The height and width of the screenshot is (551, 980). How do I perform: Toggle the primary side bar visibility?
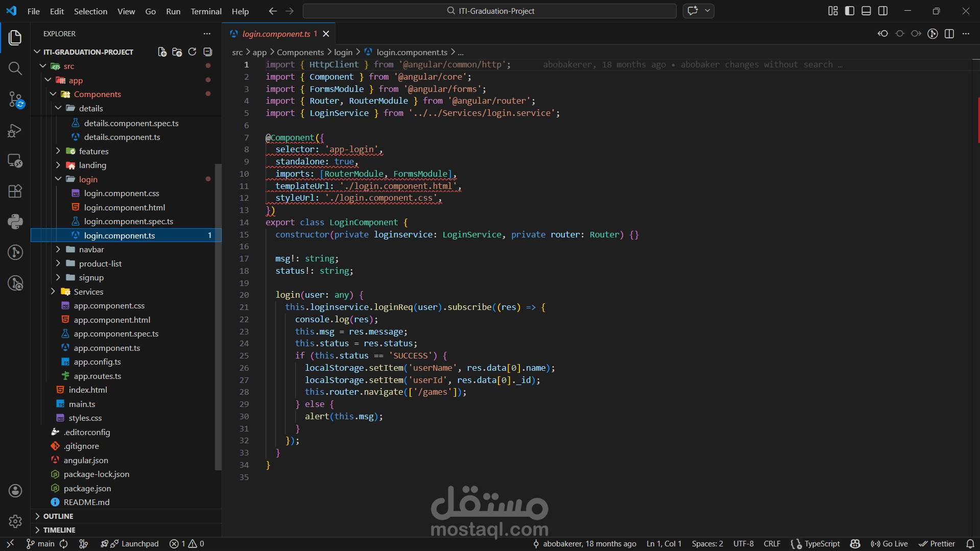[850, 11]
